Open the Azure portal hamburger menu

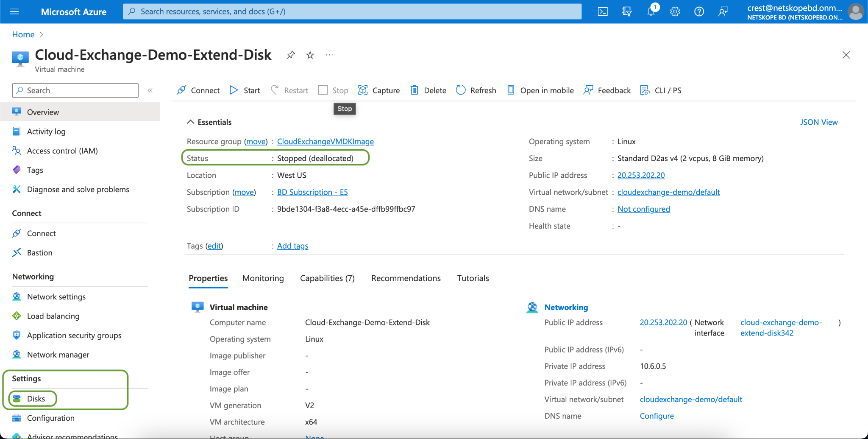point(14,11)
